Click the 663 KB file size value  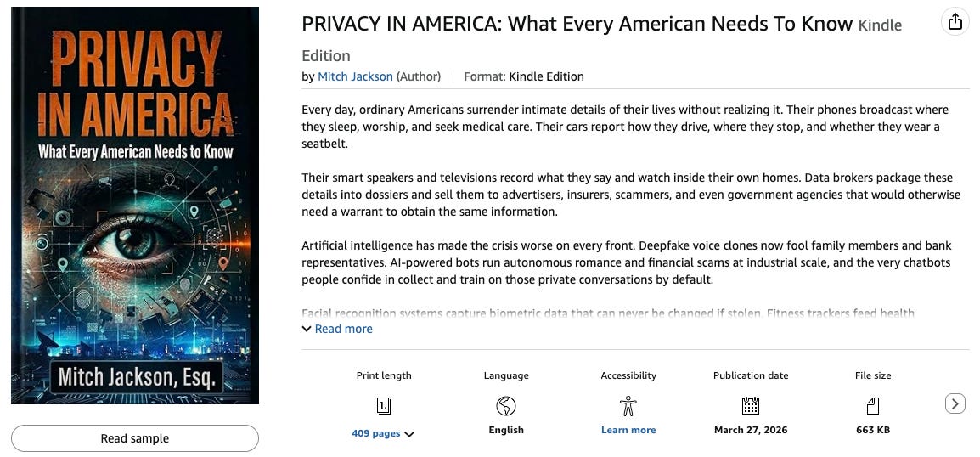click(873, 430)
